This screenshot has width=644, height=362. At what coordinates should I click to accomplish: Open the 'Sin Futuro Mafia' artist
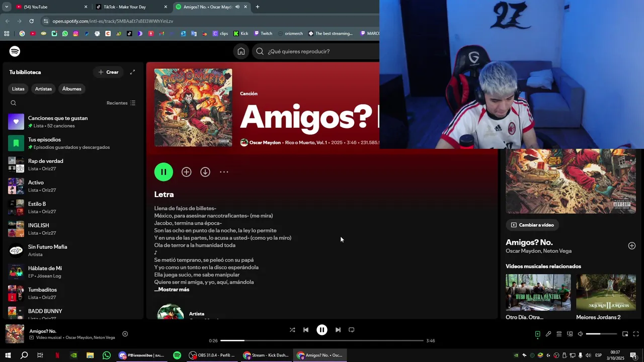click(x=73, y=250)
